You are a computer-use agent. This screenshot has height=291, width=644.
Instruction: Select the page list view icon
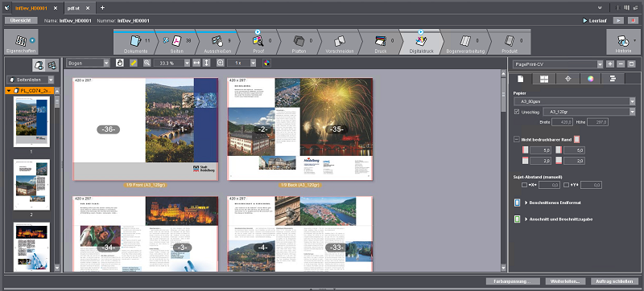[39, 65]
